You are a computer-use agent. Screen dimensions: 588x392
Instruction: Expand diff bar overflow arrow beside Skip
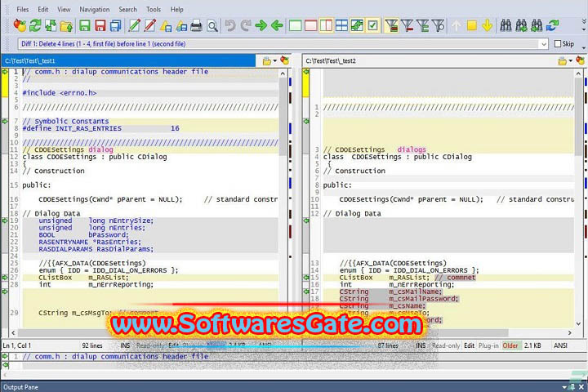pyautogui.click(x=584, y=47)
